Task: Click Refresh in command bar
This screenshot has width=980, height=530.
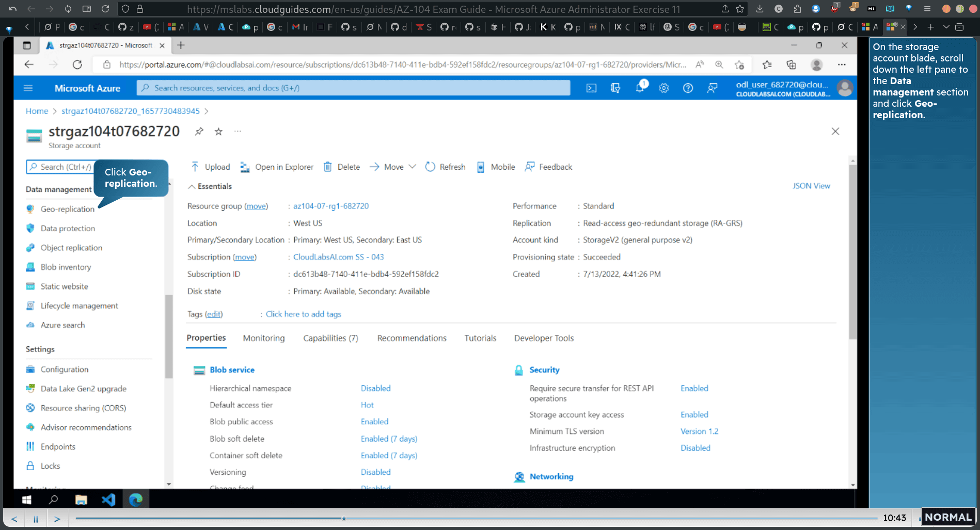Action: click(445, 167)
